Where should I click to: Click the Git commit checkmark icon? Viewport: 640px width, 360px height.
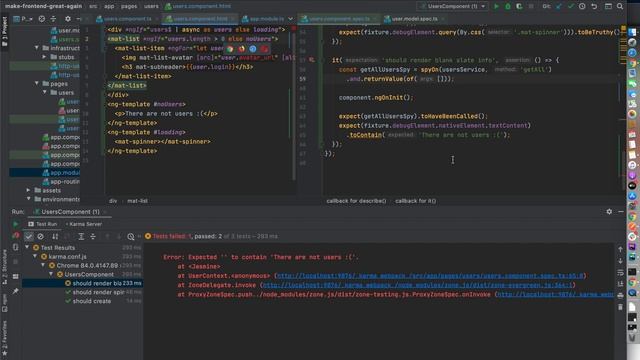[x=571, y=6]
